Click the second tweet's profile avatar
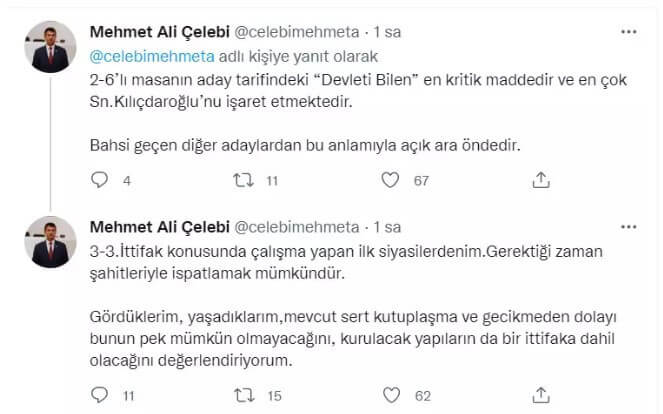The width and height of the screenshot is (663, 414). 48,242
